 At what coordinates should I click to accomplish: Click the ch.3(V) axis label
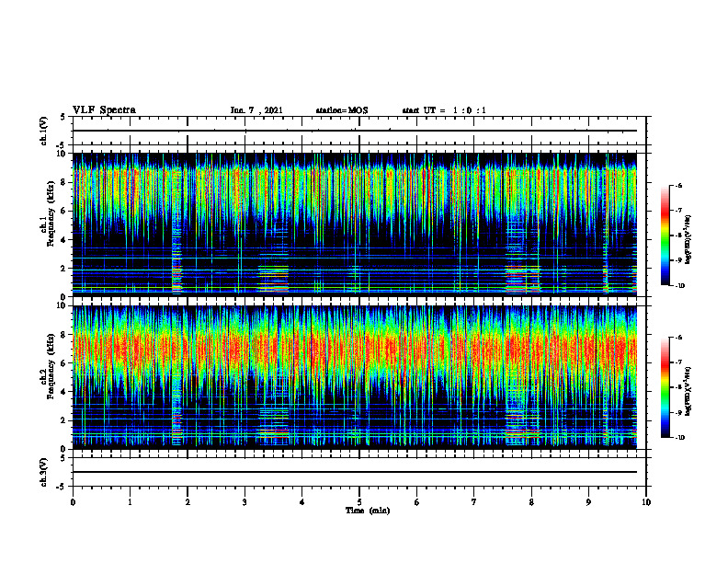[x=43, y=472]
